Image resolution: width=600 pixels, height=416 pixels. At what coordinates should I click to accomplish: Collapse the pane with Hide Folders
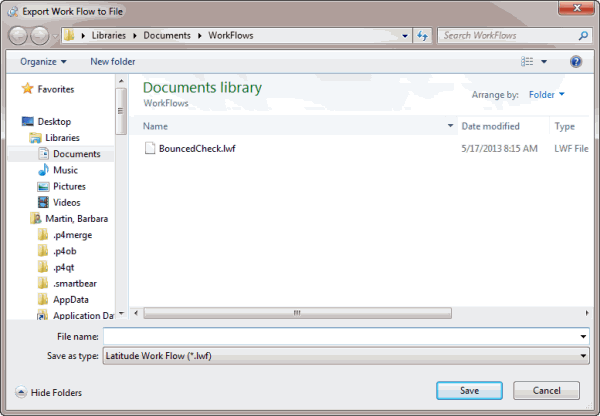pyautogui.click(x=48, y=393)
